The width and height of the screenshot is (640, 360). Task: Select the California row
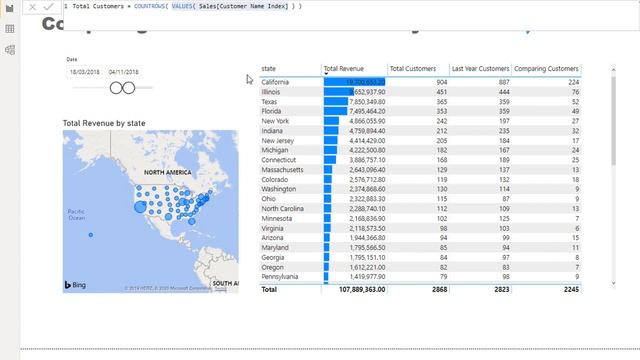pos(420,82)
